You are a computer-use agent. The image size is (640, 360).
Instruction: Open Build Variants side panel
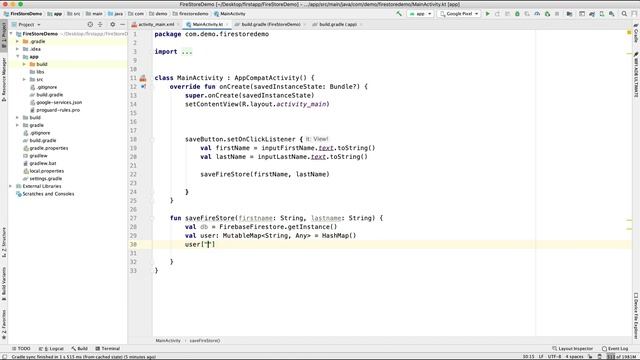coord(4,284)
